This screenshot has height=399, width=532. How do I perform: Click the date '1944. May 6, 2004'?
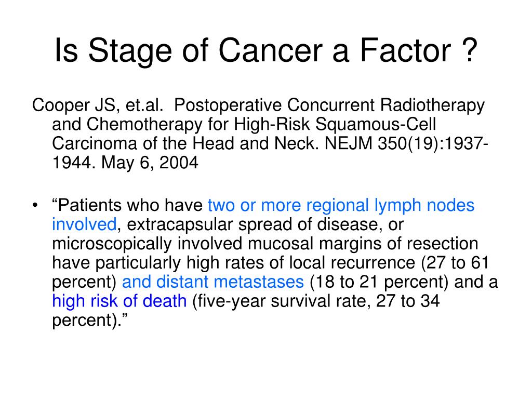[x=125, y=163]
